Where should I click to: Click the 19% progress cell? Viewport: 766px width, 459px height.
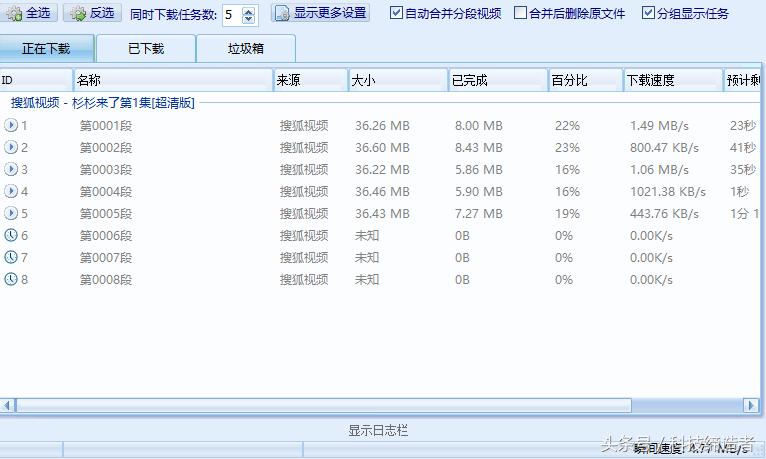coord(567,213)
